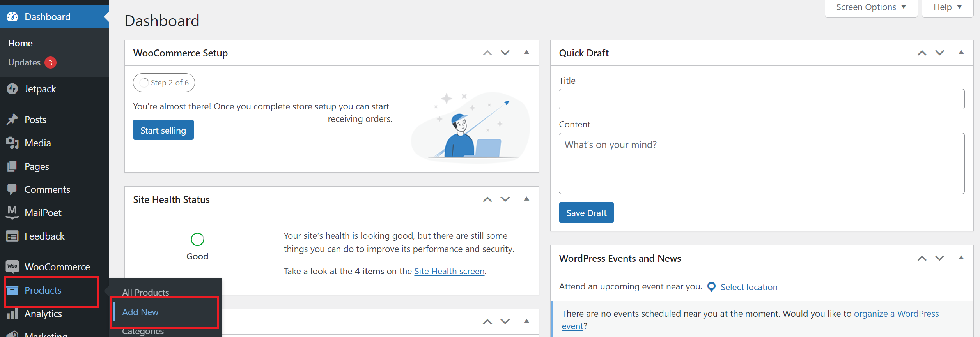This screenshot has width=980, height=337.
Task: Click the Pages stacked-sheets icon
Action: [x=12, y=166]
